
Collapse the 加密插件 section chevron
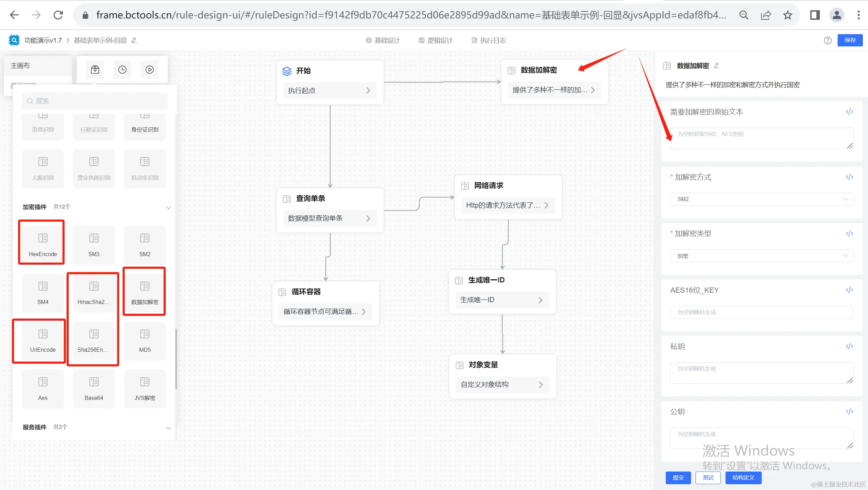pyautogui.click(x=168, y=208)
